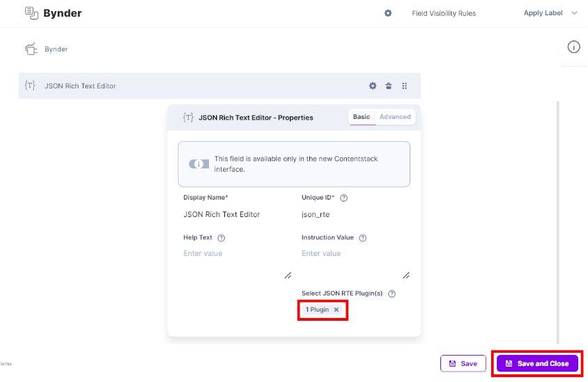Select the Bynder field row label

click(x=56, y=49)
